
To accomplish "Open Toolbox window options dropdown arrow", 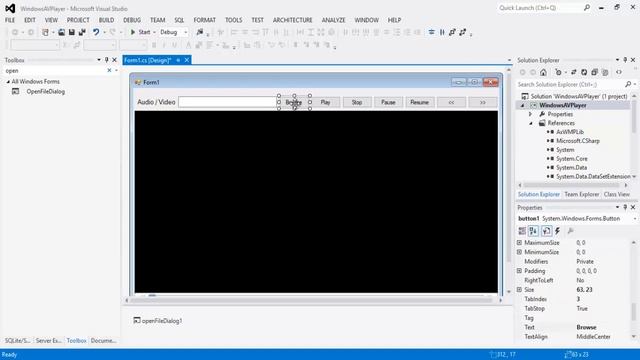I will click(x=99, y=60).
